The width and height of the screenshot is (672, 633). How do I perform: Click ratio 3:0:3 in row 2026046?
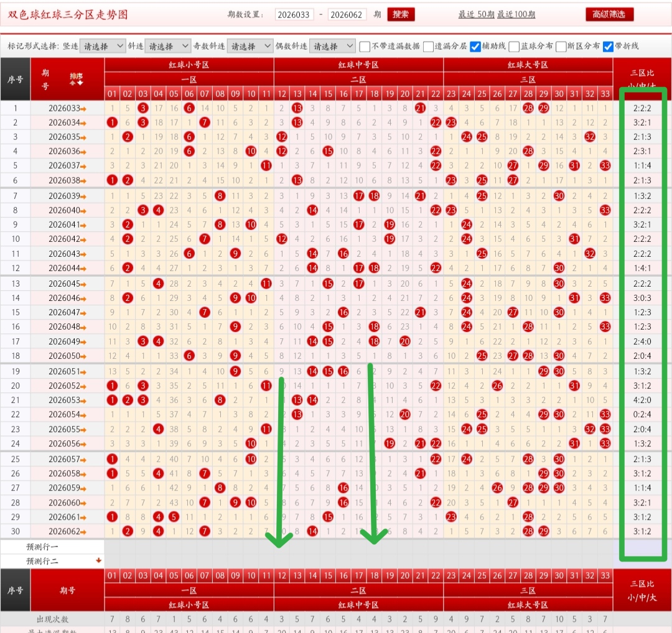tap(642, 298)
